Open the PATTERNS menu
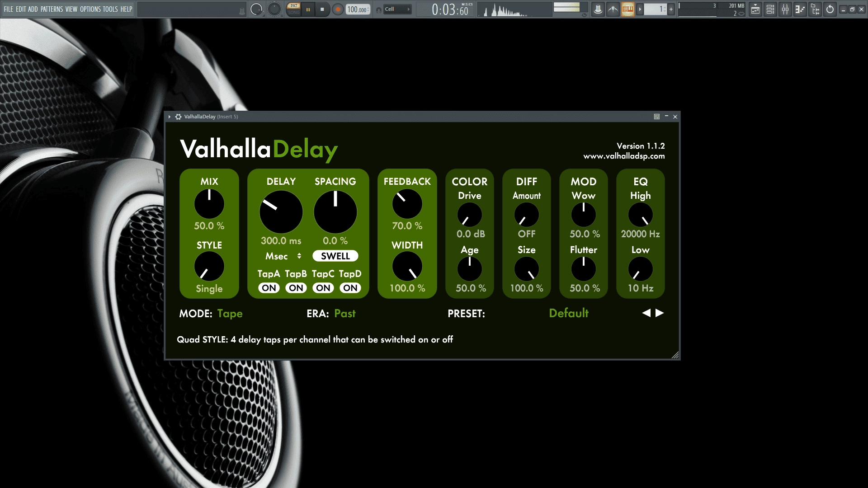The height and width of the screenshot is (488, 868). click(52, 9)
